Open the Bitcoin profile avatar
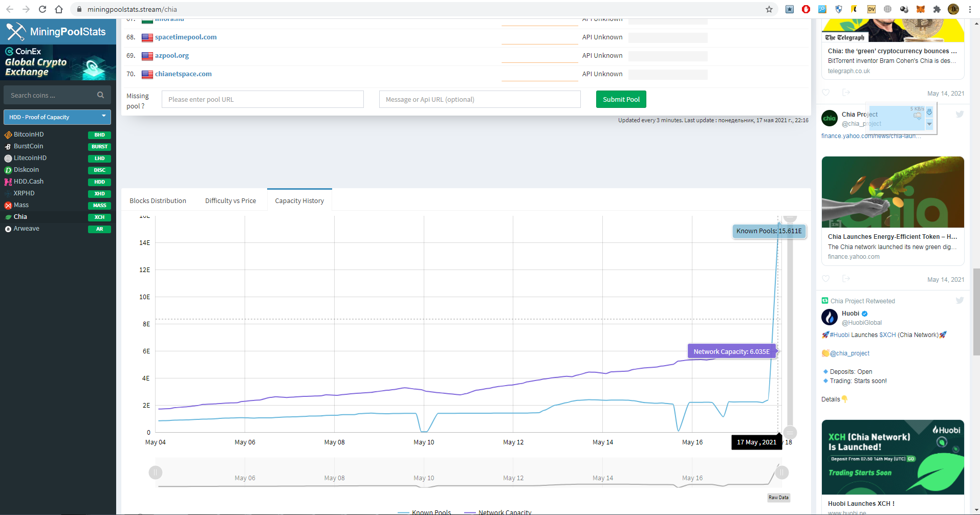The image size is (980, 515). tap(953, 9)
